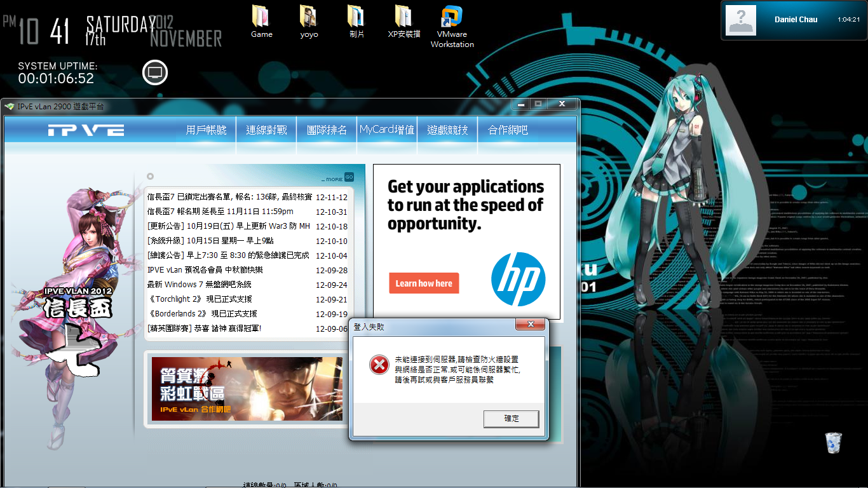Click the GO icon next to MORE
Screen dimensions: 868x488
349,177
